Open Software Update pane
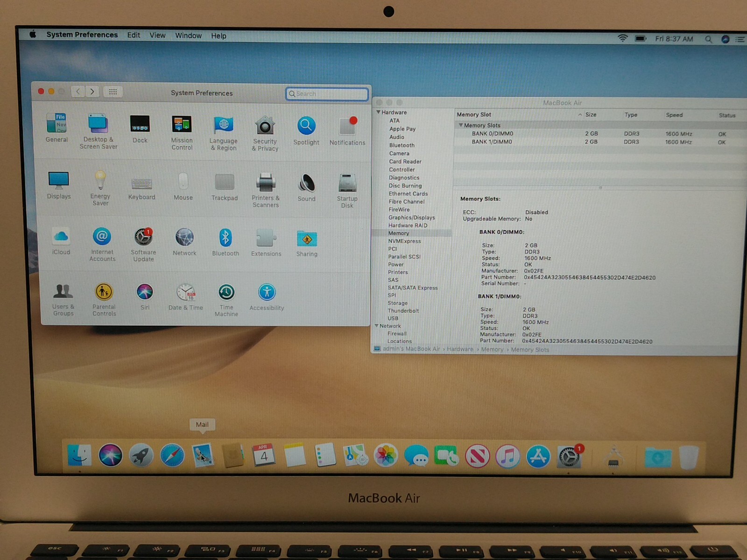This screenshot has height=560, width=747. (x=143, y=245)
